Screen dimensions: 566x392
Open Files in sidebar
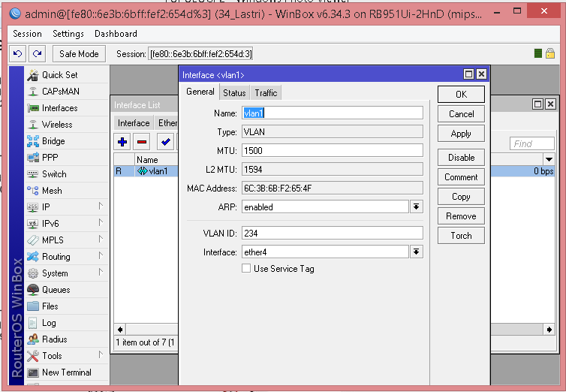(x=67, y=306)
